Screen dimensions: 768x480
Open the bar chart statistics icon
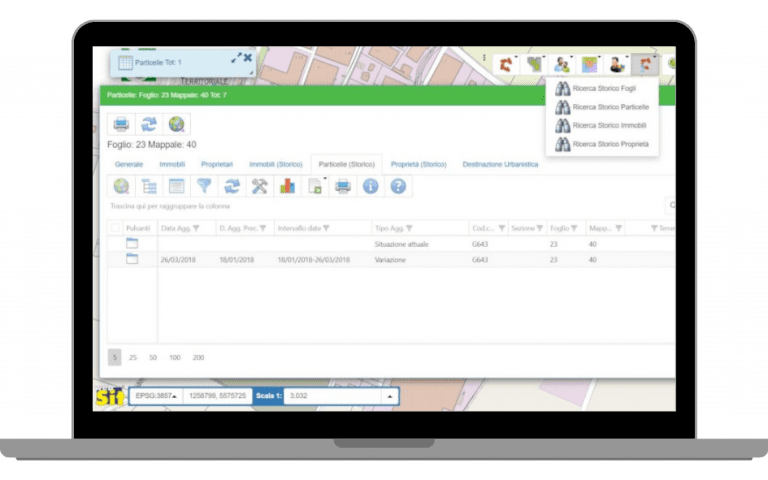(287, 186)
